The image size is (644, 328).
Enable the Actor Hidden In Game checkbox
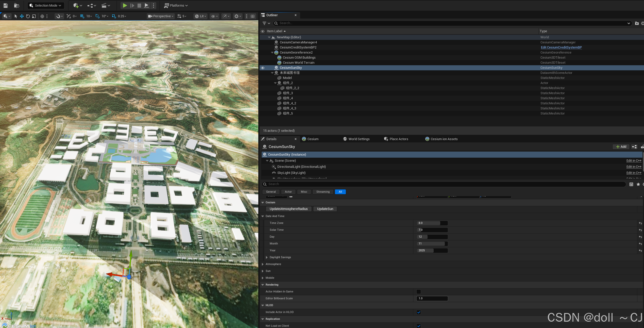(418, 291)
